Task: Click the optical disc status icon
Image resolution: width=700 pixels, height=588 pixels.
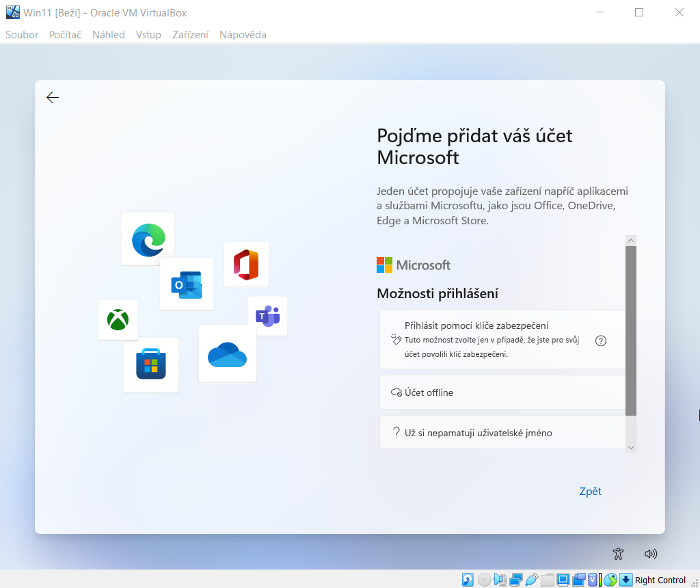Action: [485, 580]
